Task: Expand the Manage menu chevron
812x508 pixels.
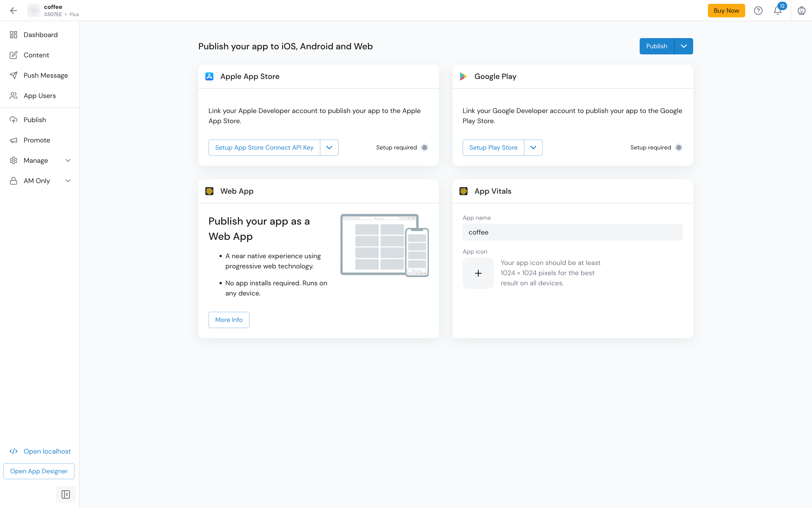Action: (68, 160)
